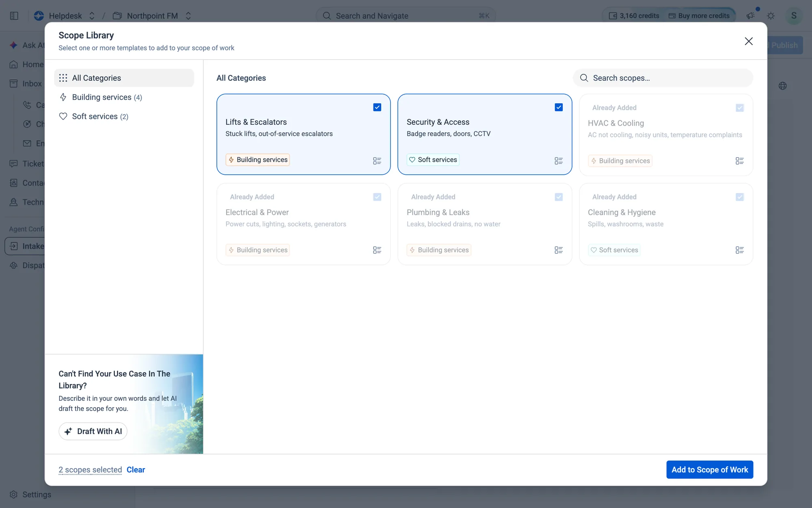Click the Scope Library heading
This screenshot has width=812, height=508.
pyautogui.click(x=86, y=35)
